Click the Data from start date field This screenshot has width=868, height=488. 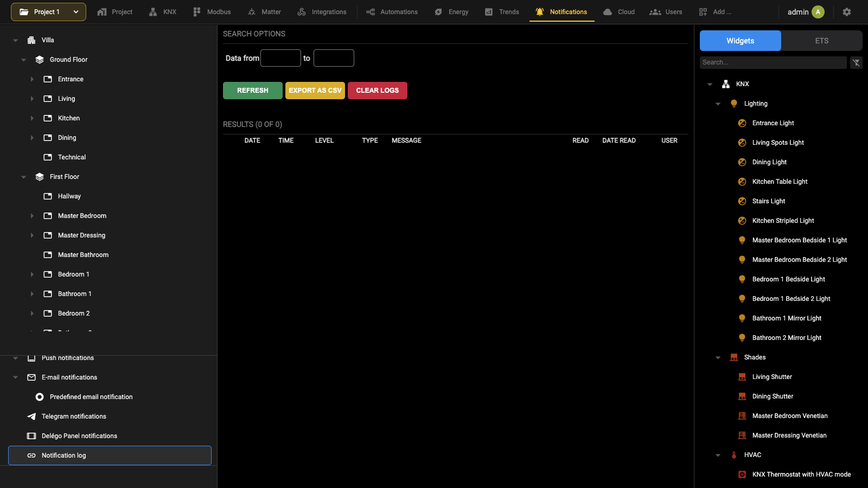(280, 58)
